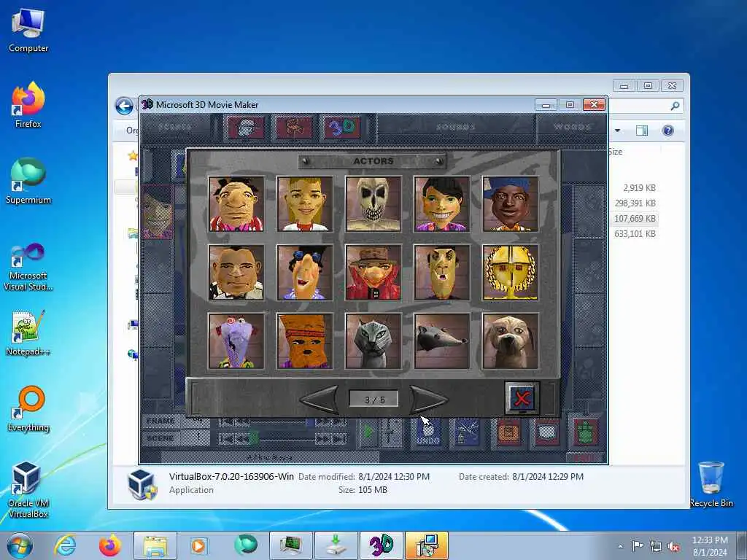
Task: Open the 3D words icon
Action: pyautogui.click(x=342, y=128)
